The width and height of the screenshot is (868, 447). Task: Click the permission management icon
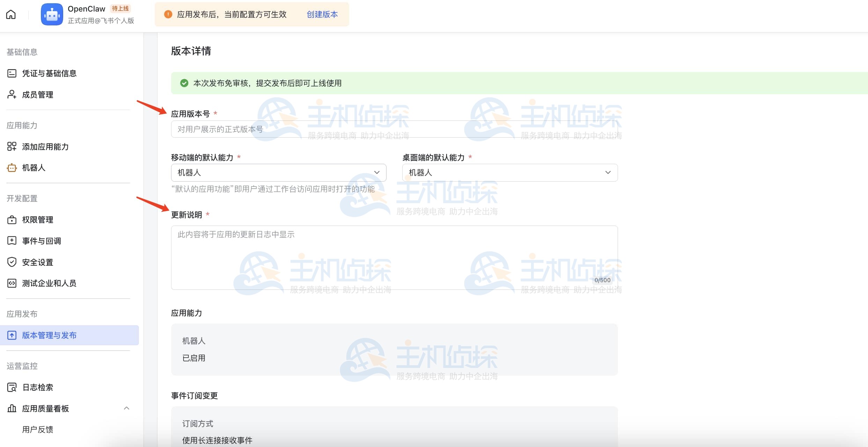[12, 220]
